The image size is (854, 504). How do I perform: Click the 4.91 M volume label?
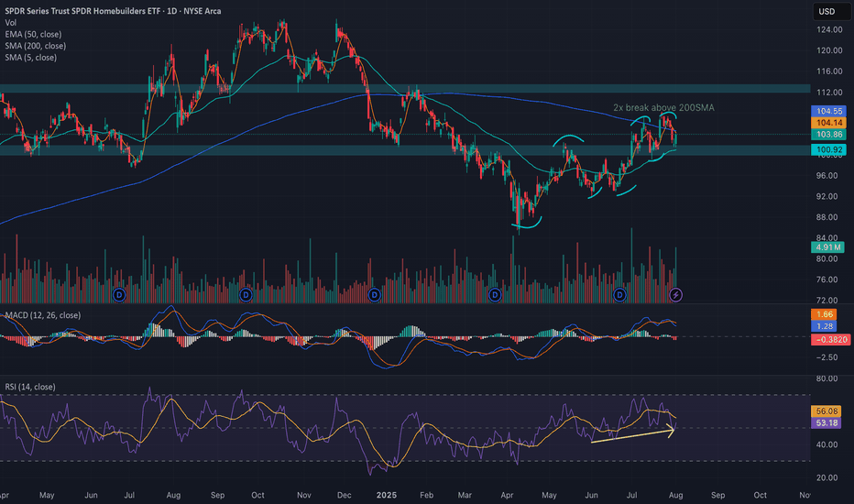pyautogui.click(x=827, y=247)
